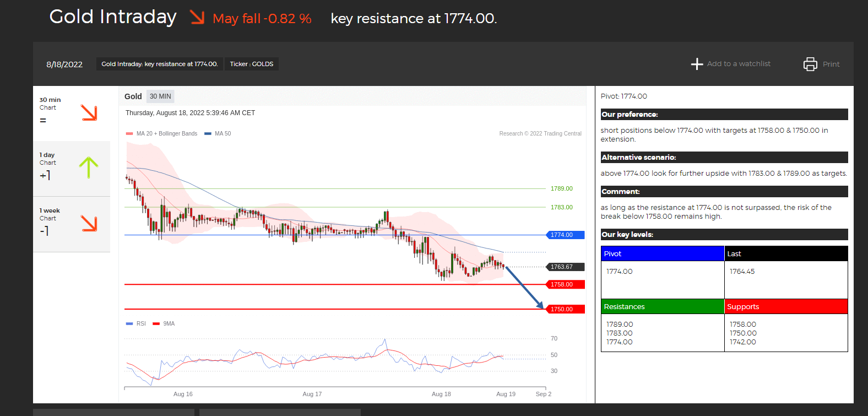Click the Aug 16 date axis label

click(x=183, y=394)
